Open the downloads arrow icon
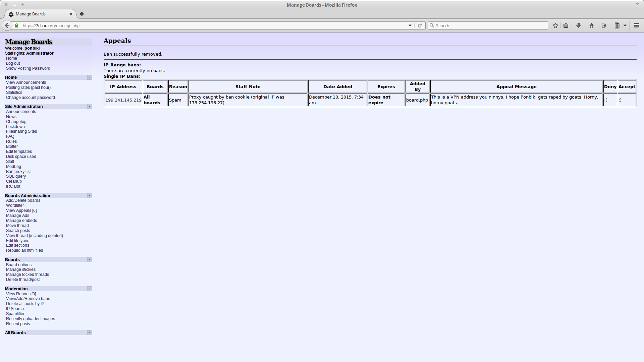This screenshot has height=362, width=644. point(579,25)
